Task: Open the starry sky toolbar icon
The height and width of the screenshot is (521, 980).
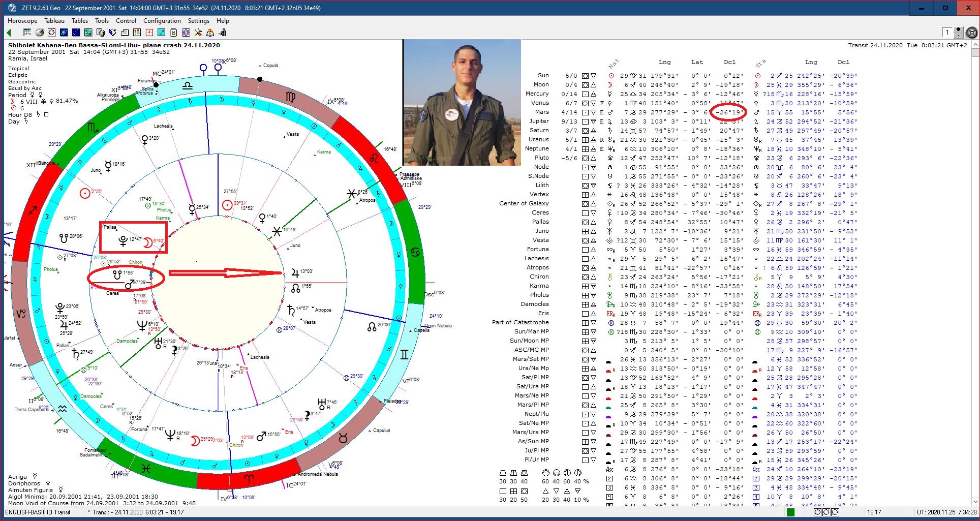Action: click(76, 33)
